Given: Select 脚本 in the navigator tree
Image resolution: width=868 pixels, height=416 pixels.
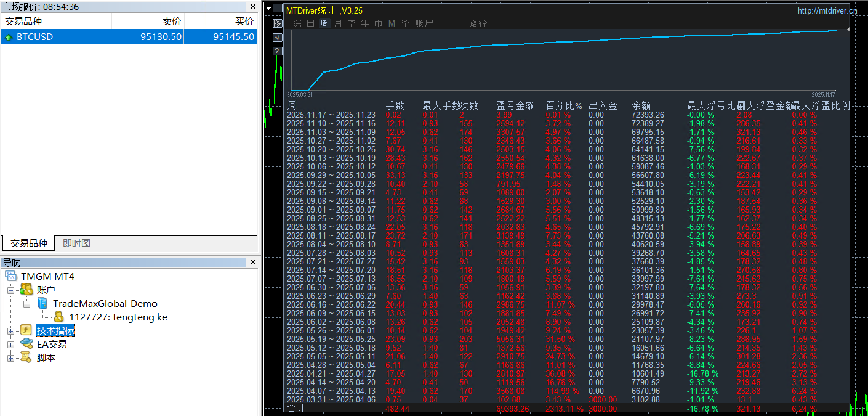Looking at the screenshot, I should (46, 357).
